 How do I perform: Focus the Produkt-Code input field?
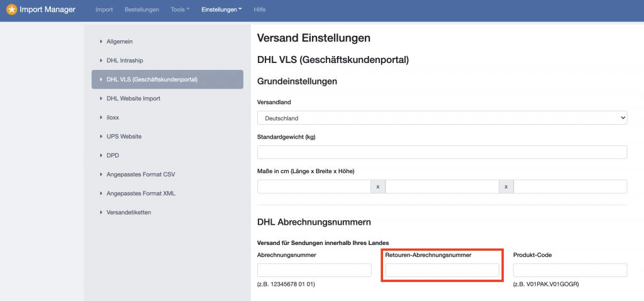click(x=570, y=270)
